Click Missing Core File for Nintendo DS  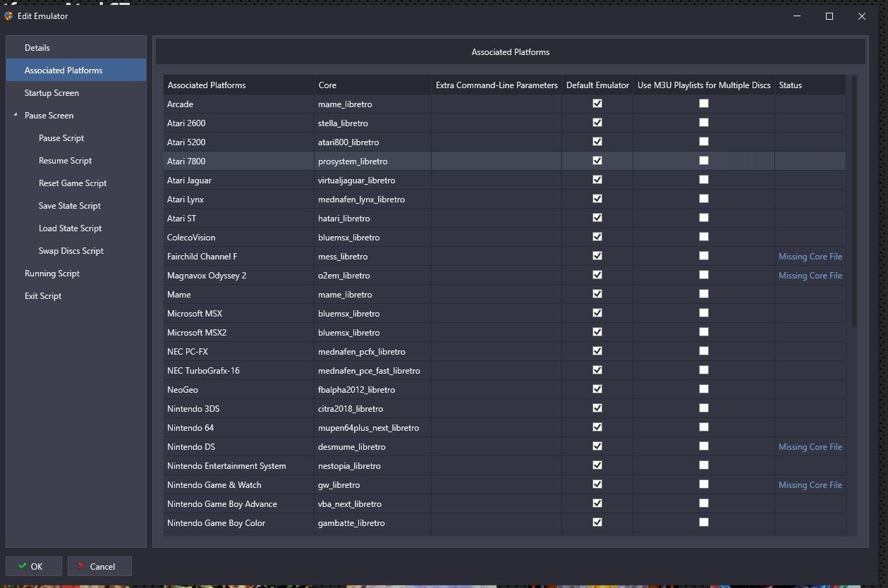(810, 447)
